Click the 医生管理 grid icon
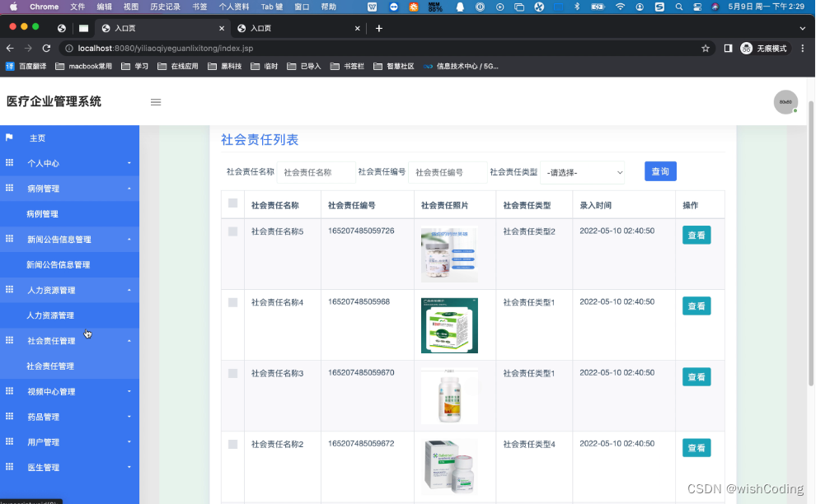The height and width of the screenshot is (504, 816). [x=9, y=468]
